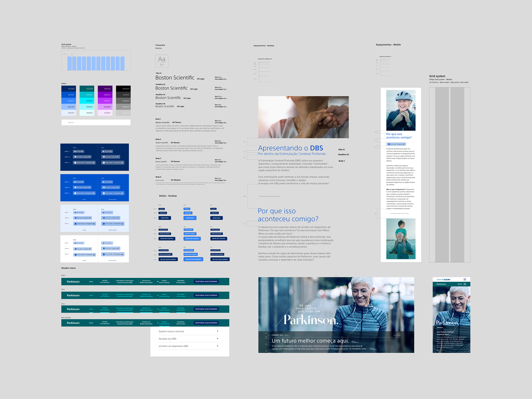Image resolution: width=532 pixels, height=399 pixels.
Task: Open the SaberdaSaúde hamburger menu icon
Action: 465,279
